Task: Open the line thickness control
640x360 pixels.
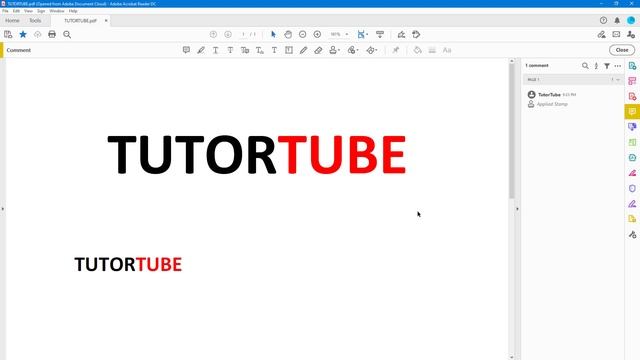Action: [x=432, y=50]
